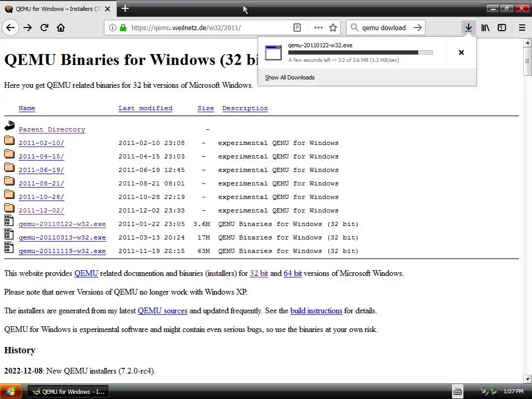Click the page scrollbar up arrow
The image size is (532, 399).
point(527,43)
